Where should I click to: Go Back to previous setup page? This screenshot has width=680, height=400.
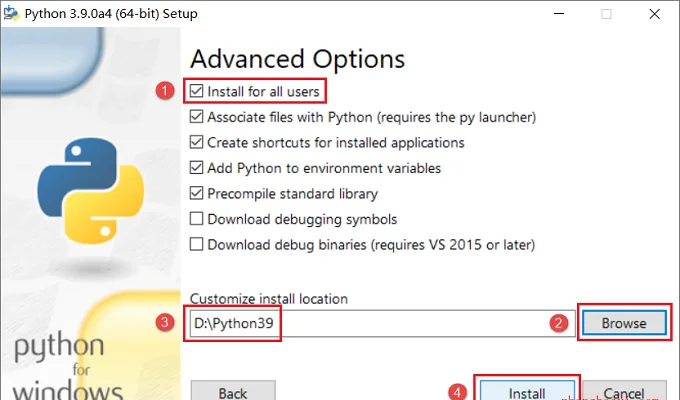[x=233, y=390]
